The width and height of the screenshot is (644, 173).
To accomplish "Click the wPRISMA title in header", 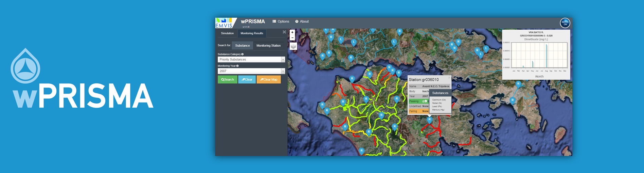I will pos(253,21).
